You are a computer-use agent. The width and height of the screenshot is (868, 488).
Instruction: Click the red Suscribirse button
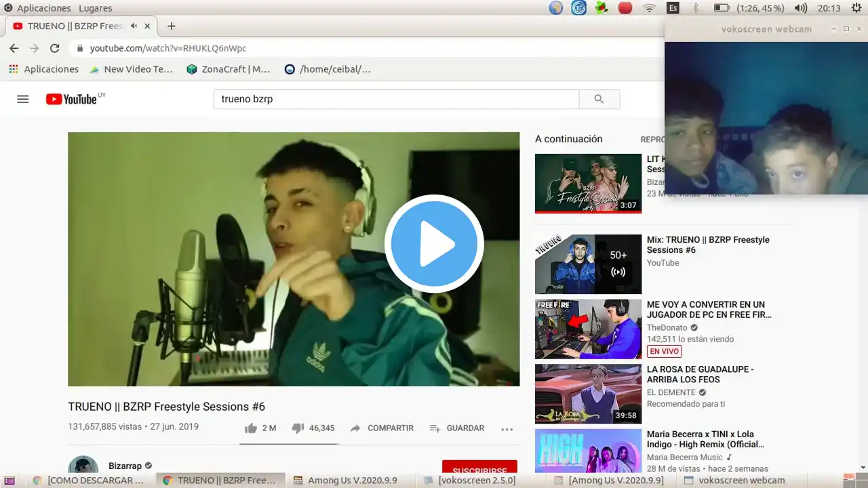tap(479, 467)
